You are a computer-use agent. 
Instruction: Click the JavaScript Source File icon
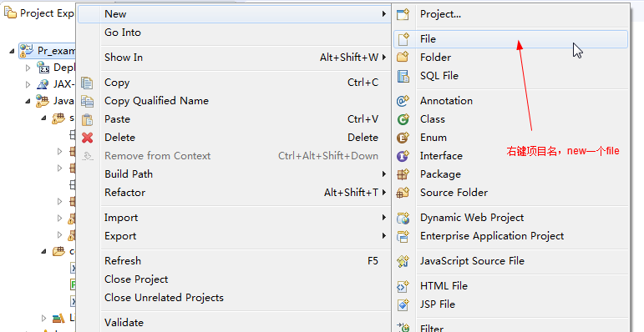[x=403, y=261]
